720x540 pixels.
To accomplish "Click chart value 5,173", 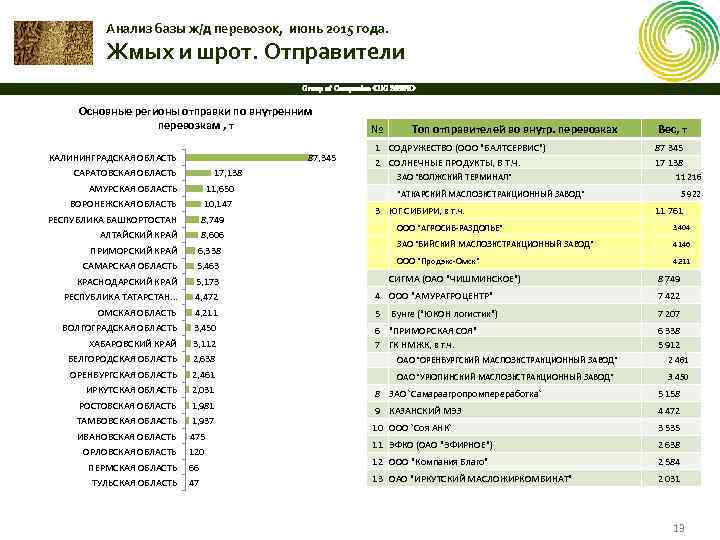I will click(x=208, y=281).
